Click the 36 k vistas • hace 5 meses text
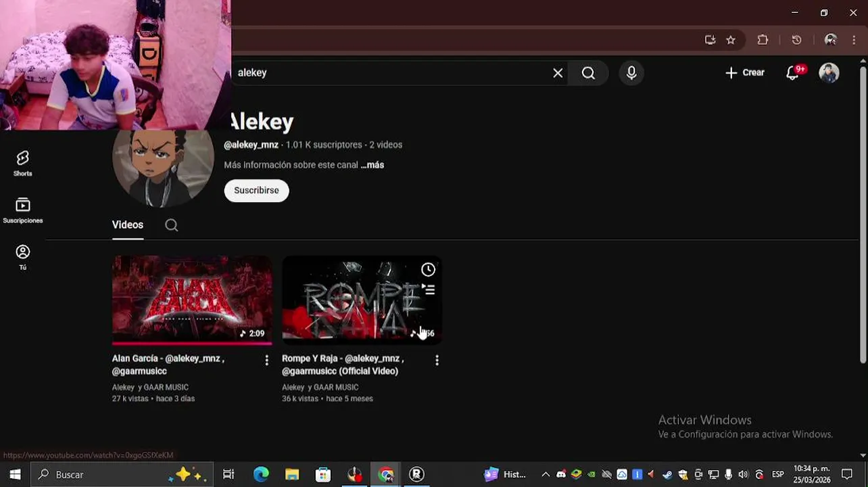The height and width of the screenshot is (487, 868). [327, 399]
